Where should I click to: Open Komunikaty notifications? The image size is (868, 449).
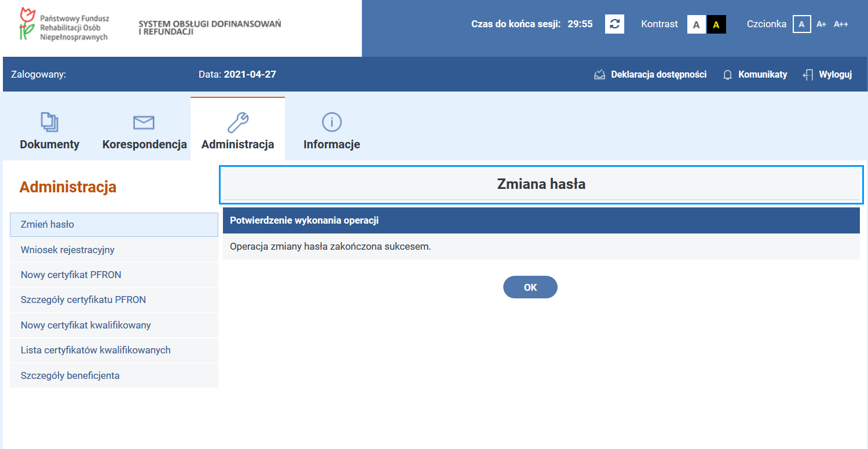coord(763,74)
